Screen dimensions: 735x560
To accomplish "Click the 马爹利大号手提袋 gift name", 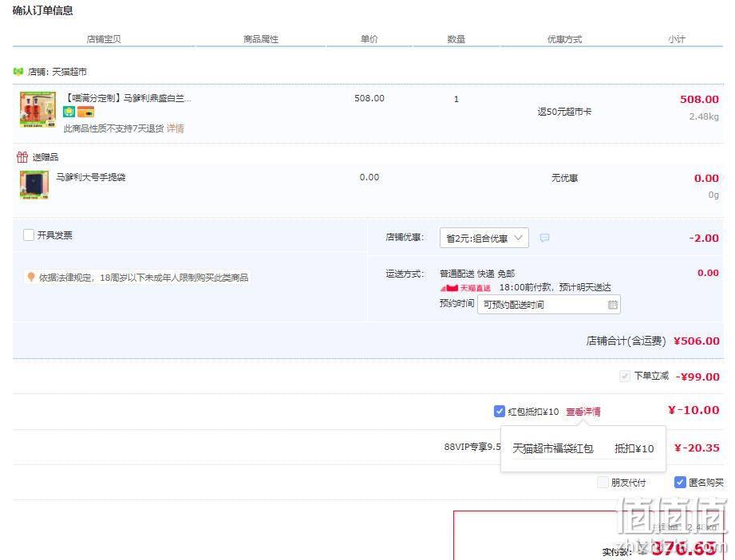I will (91, 177).
